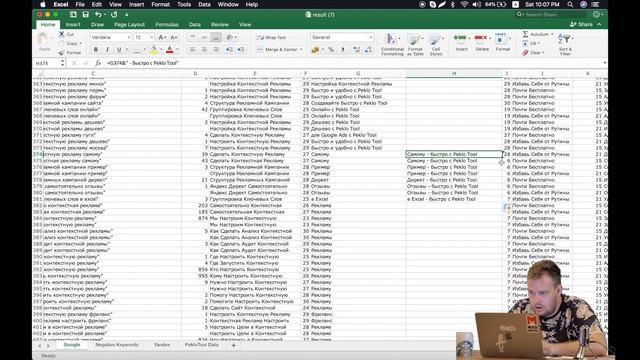Apply percent style format
This screenshot has height=360, width=640.
point(331,49)
